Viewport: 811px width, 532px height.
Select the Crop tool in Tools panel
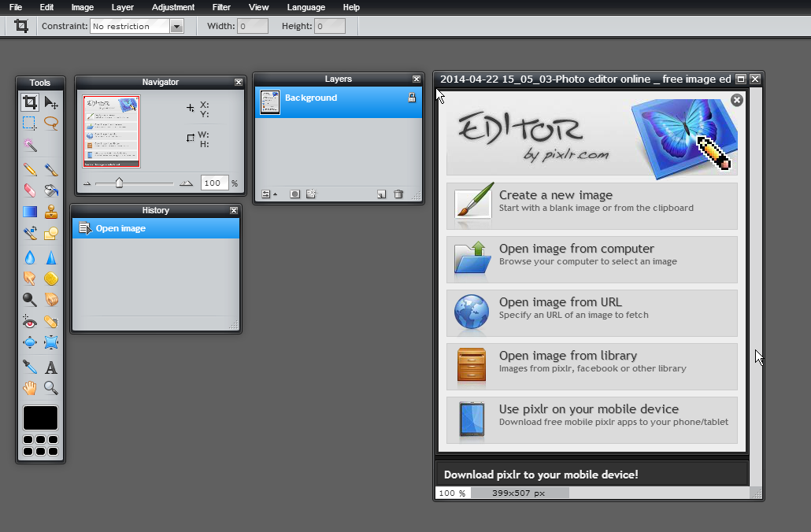(30, 102)
